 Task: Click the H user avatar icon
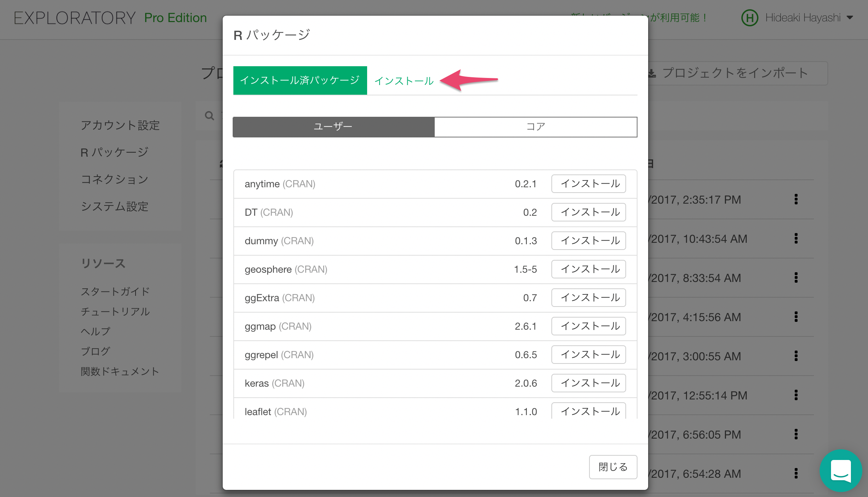point(750,18)
